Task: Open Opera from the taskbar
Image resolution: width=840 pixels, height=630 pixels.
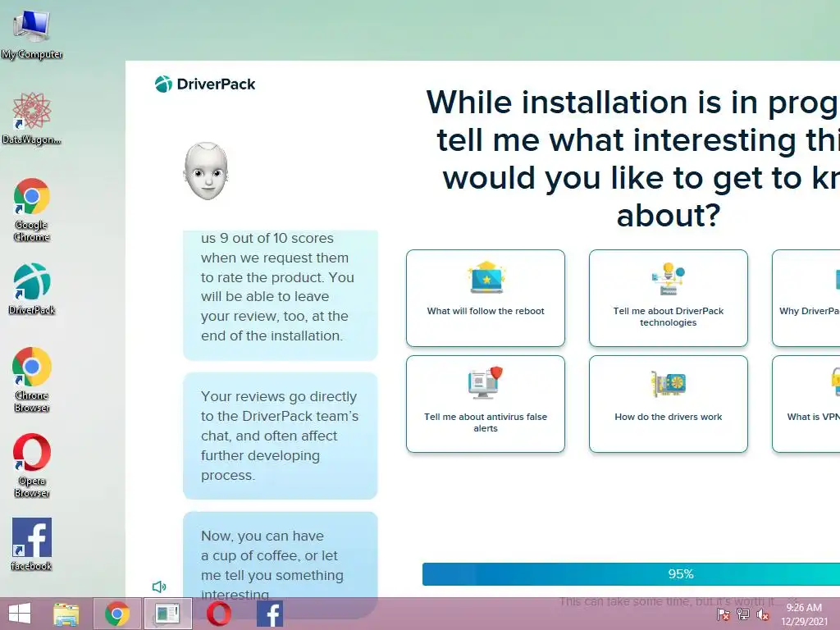Action: pyautogui.click(x=219, y=614)
